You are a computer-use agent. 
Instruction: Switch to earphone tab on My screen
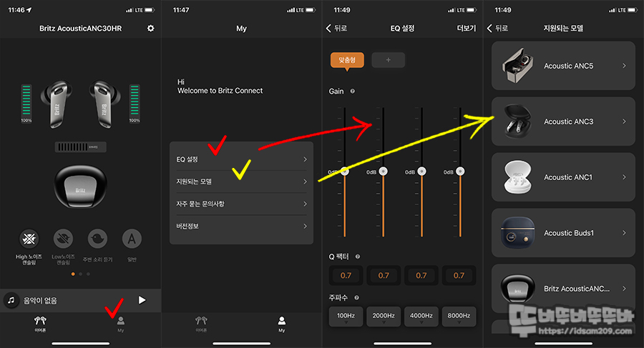(201, 324)
